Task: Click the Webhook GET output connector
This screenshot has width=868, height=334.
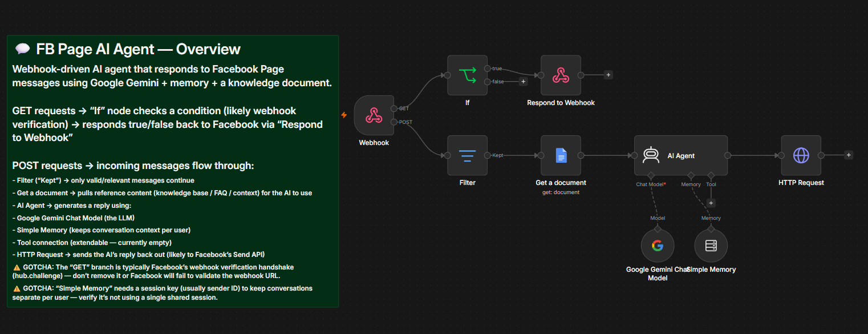Action: click(394, 108)
